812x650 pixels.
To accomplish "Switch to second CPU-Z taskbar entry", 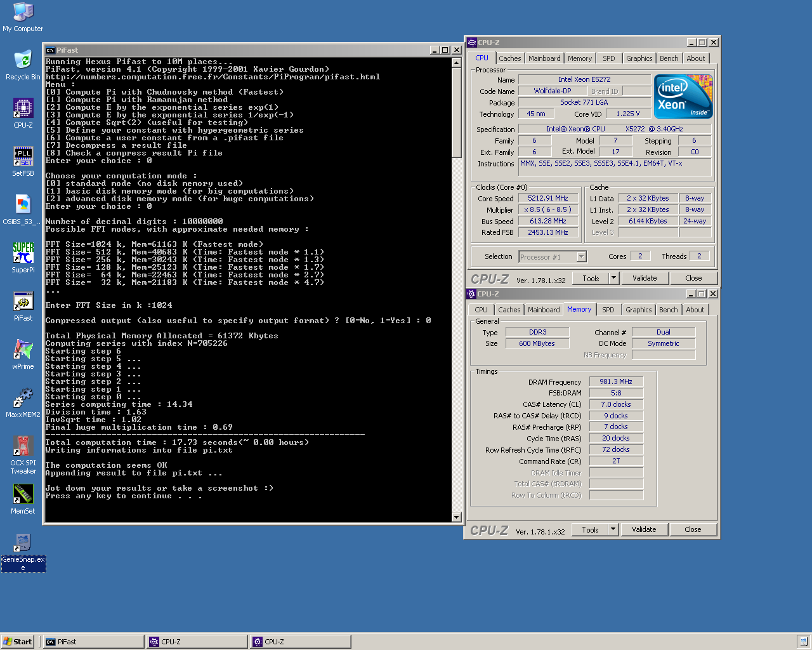I will pyautogui.click(x=301, y=642).
